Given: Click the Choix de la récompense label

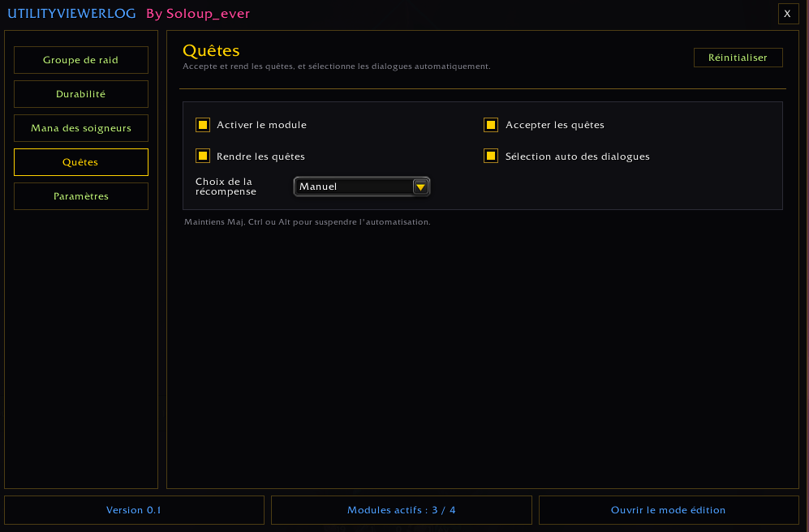Looking at the screenshot, I should click(x=226, y=186).
